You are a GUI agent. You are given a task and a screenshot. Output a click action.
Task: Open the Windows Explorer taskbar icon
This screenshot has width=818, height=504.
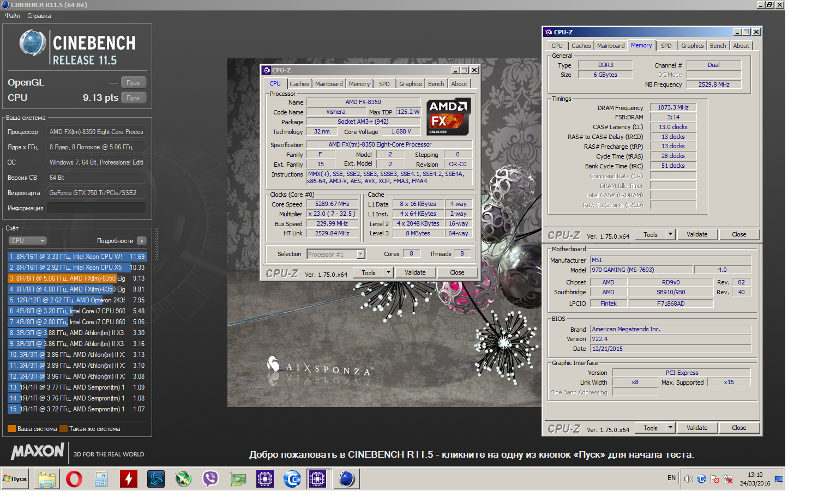pos(47,479)
